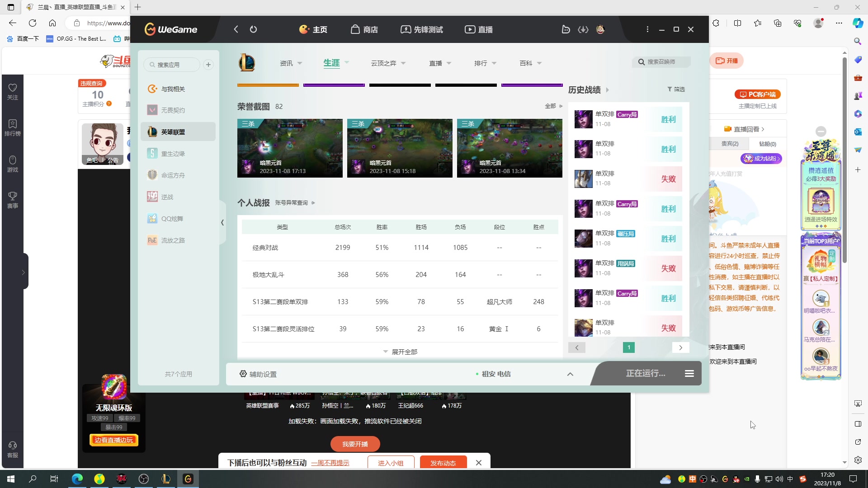868x488 pixels.
Task: Expand the 祖安 电信 server selector
Action: pos(570,374)
